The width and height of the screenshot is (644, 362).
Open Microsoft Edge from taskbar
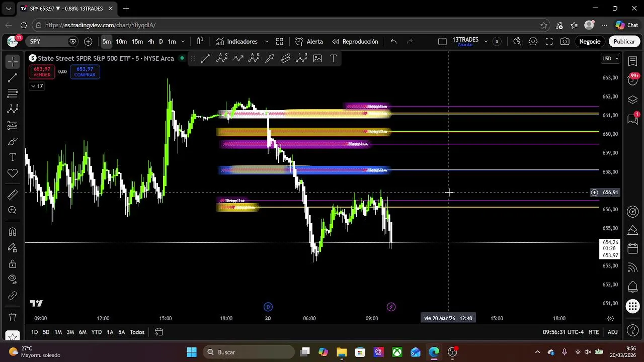pyautogui.click(x=434, y=352)
